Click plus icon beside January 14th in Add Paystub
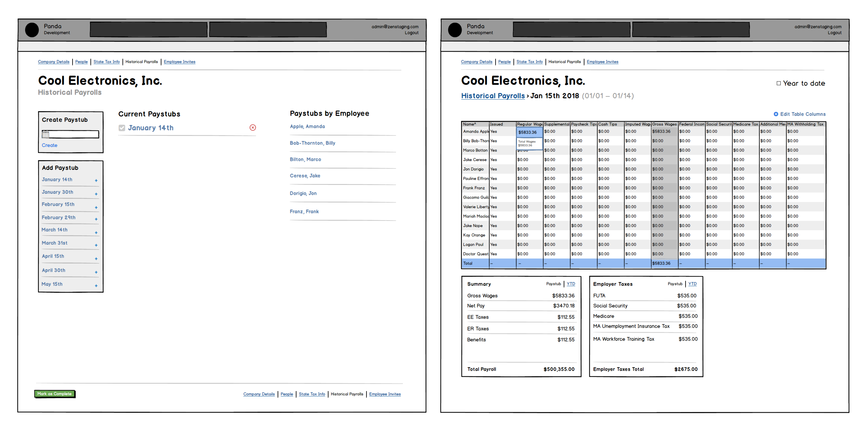This screenshot has height=436, width=868. [x=96, y=181]
